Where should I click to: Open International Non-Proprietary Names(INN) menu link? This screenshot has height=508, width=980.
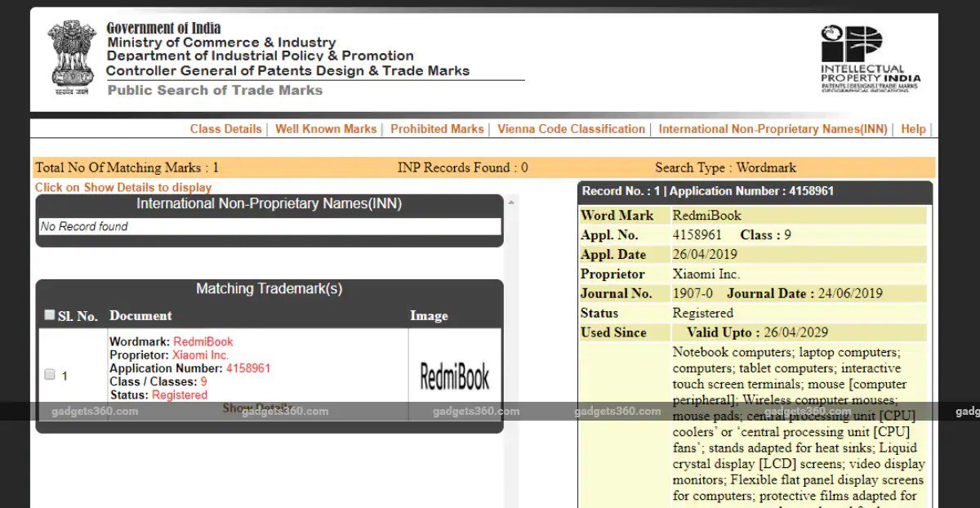point(773,129)
